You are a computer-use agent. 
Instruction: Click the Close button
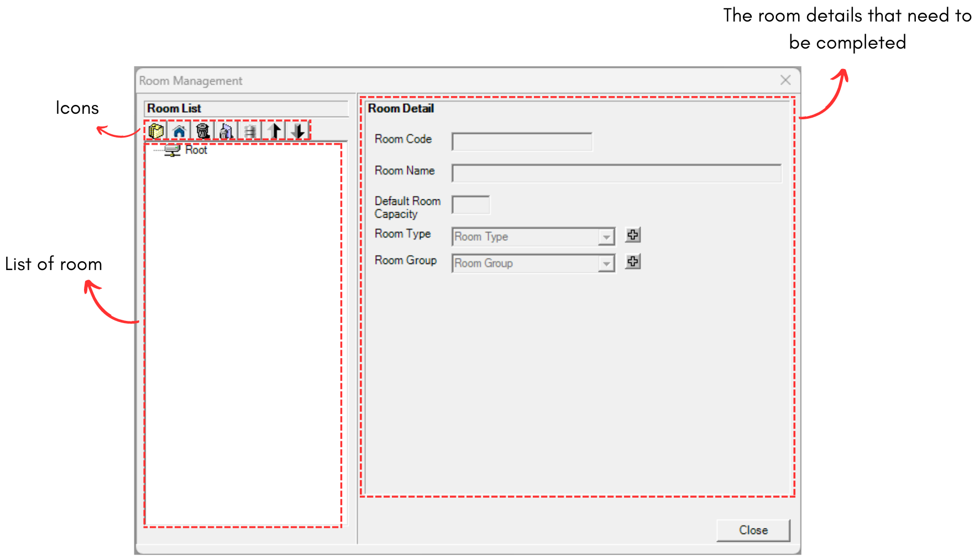click(x=753, y=530)
